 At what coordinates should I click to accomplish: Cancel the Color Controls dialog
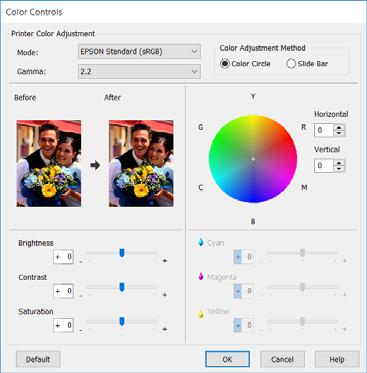(282, 359)
